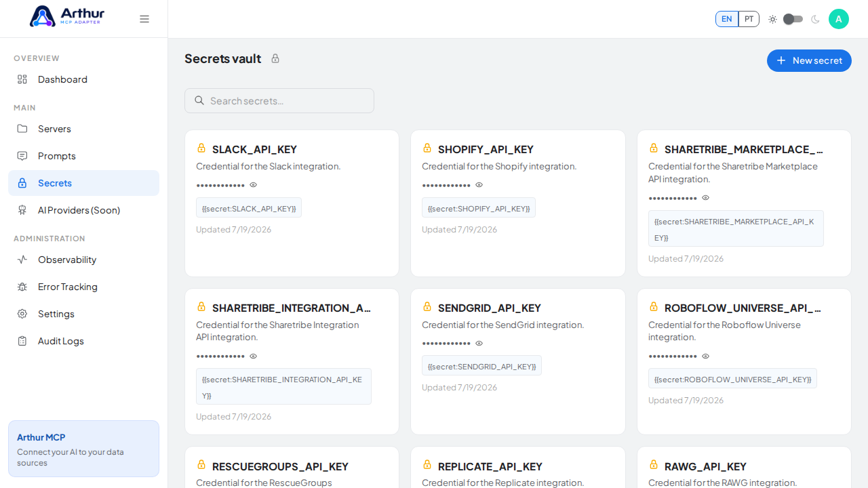Open the Dashboard page
This screenshot has width=868, height=488.
click(83, 79)
